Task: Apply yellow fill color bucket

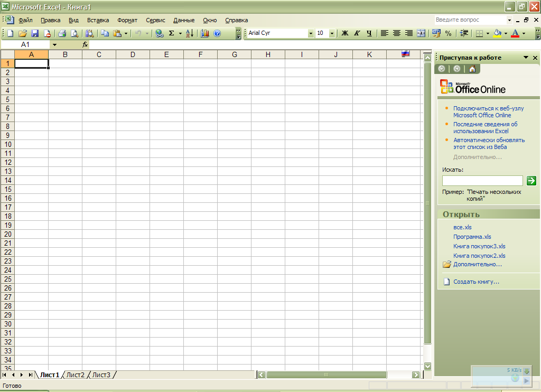Action: click(498, 33)
